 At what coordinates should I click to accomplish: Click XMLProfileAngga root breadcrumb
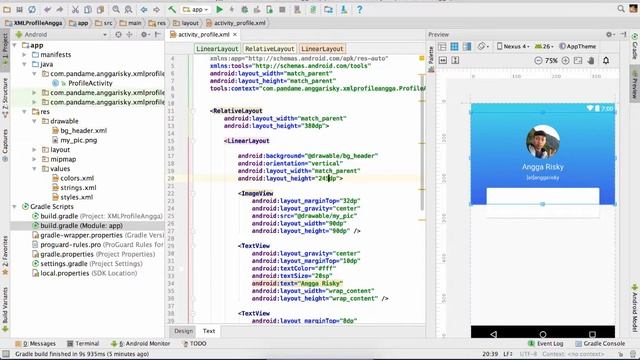pyautogui.click(x=34, y=23)
